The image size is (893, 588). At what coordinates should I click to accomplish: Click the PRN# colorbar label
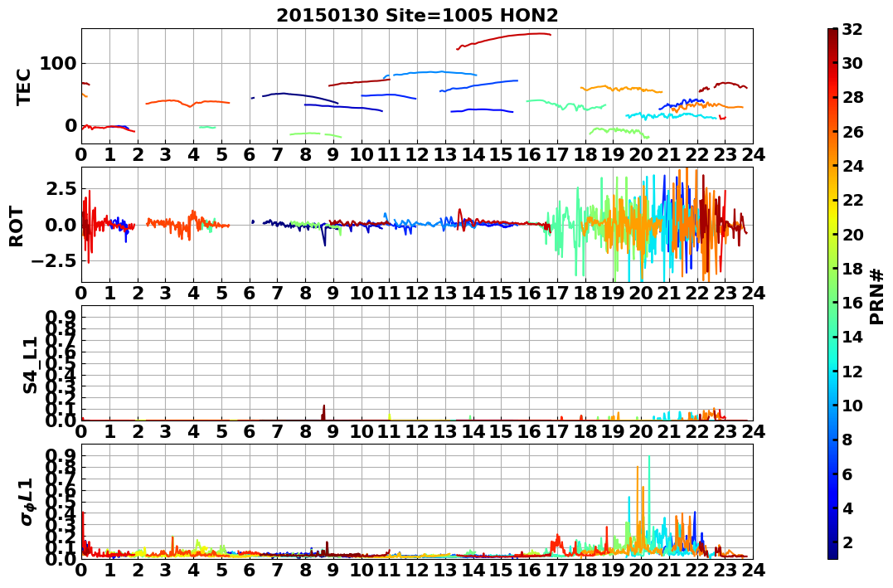tap(877, 297)
